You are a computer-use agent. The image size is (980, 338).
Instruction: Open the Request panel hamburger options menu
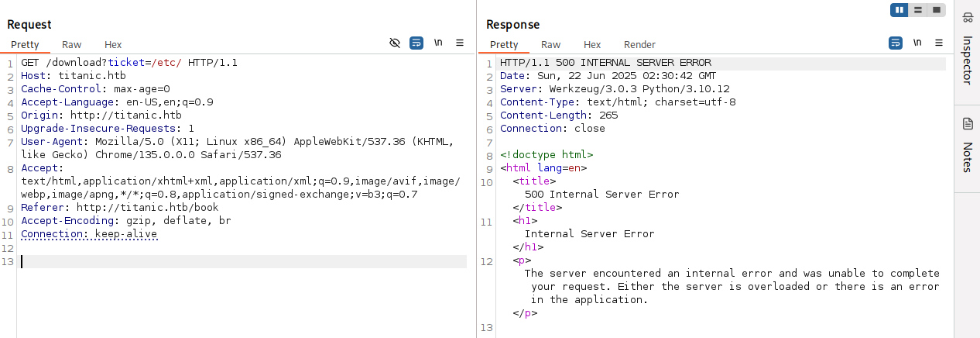tap(460, 43)
